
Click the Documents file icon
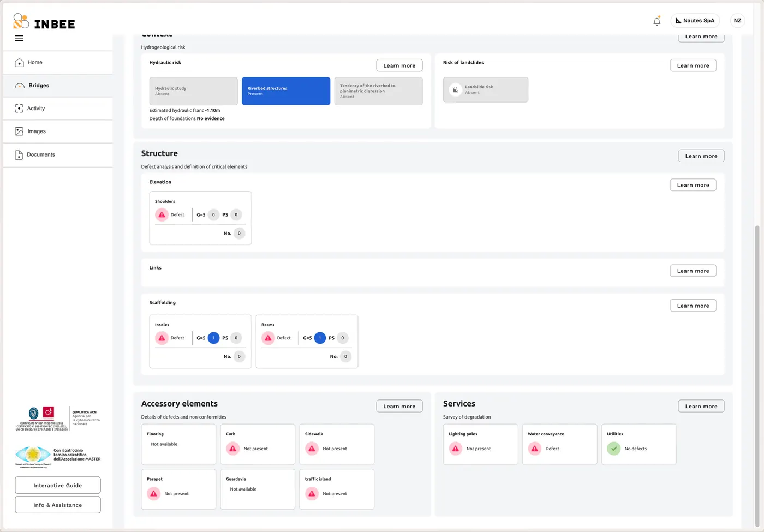pos(19,155)
